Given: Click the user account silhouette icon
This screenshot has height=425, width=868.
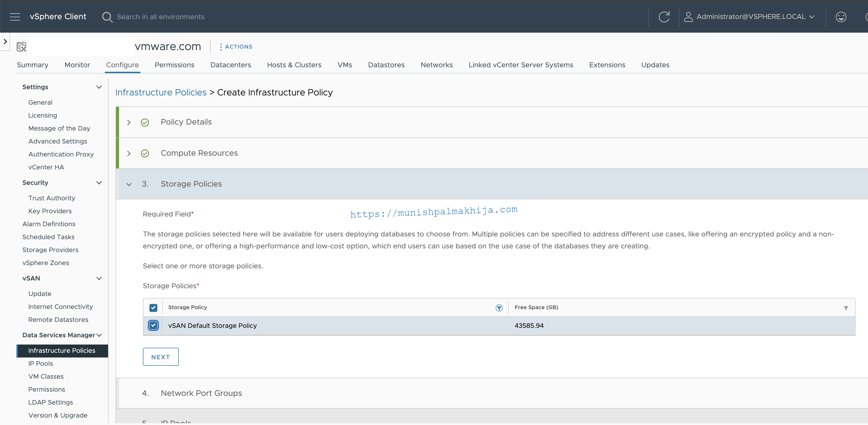Looking at the screenshot, I should [x=688, y=17].
